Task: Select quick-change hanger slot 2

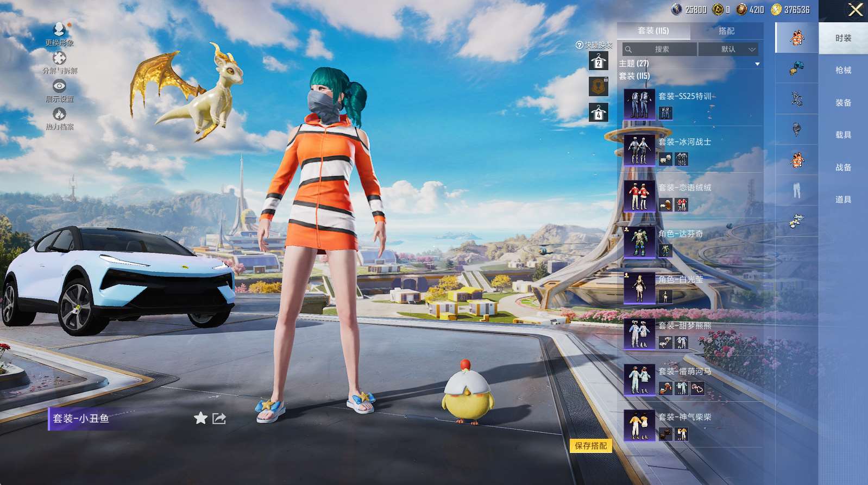Action: pos(598,61)
